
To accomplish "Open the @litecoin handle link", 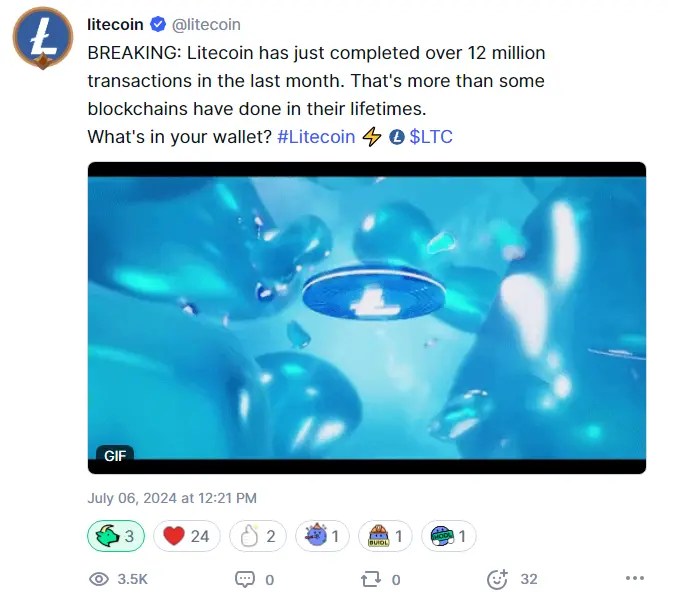I will [x=206, y=25].
